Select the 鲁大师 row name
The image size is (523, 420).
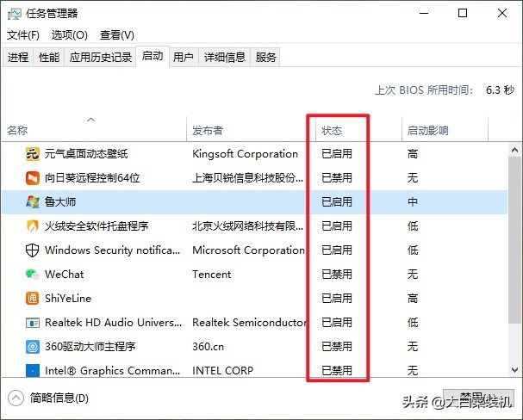click(60, 202)
